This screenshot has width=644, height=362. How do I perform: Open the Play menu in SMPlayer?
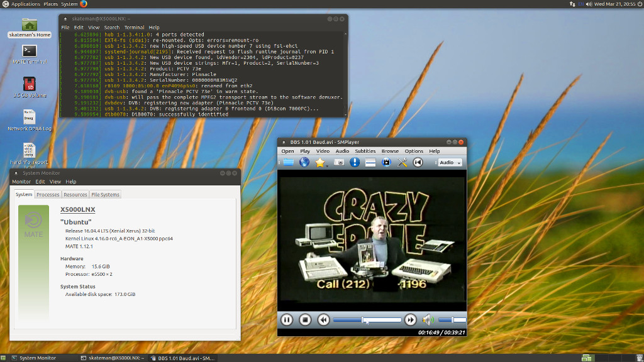[x=305, y=151]
